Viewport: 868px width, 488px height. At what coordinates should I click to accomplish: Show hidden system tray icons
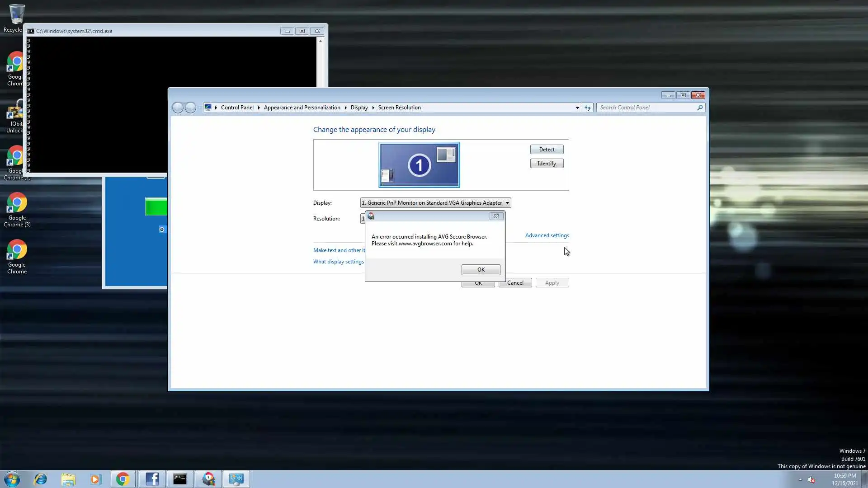(x=800, y=479)
